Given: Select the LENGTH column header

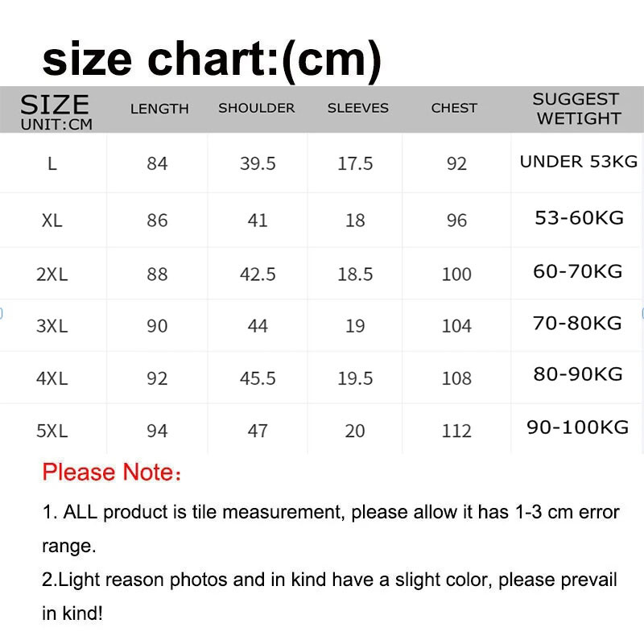Looking at the screenshot, I should coord(159,109).
